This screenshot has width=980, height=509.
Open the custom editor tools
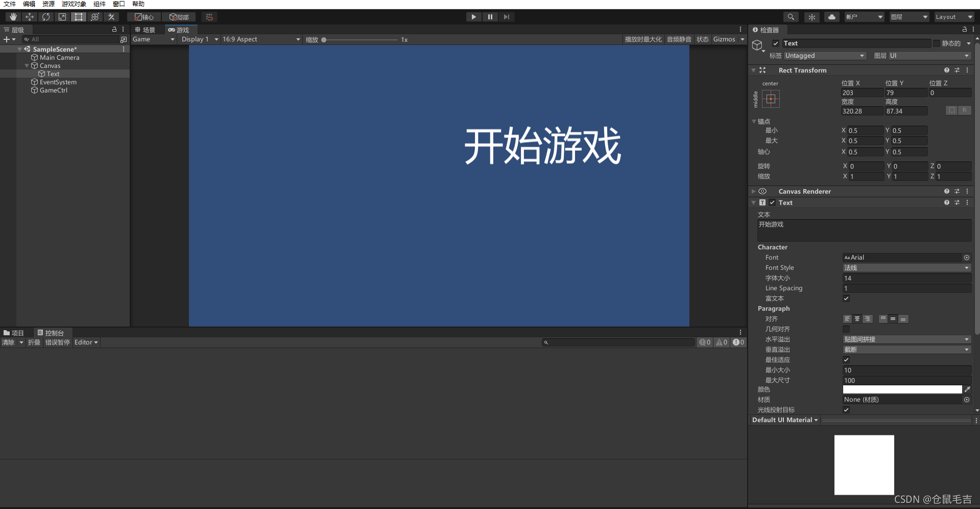pos(111,17)
